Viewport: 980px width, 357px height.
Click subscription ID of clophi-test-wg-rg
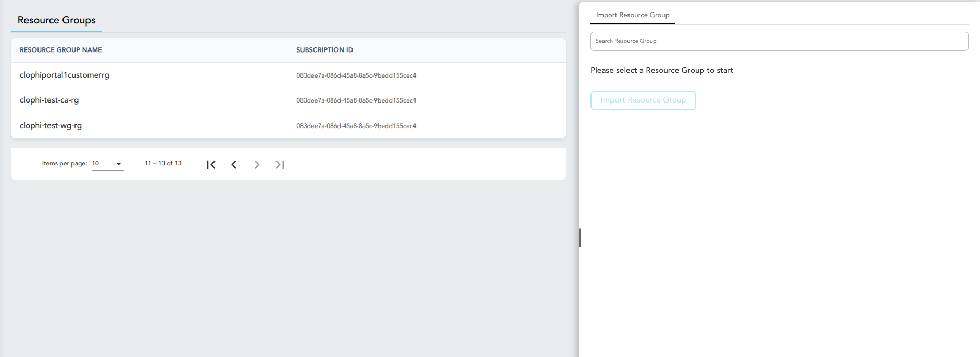tap(356, 126)
